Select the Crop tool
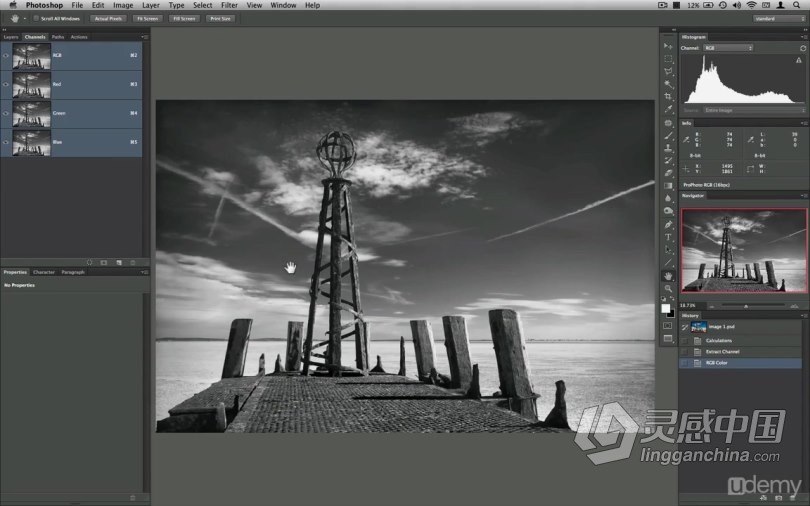The height and width of the screenshot is (506, 810). (668, 96)
